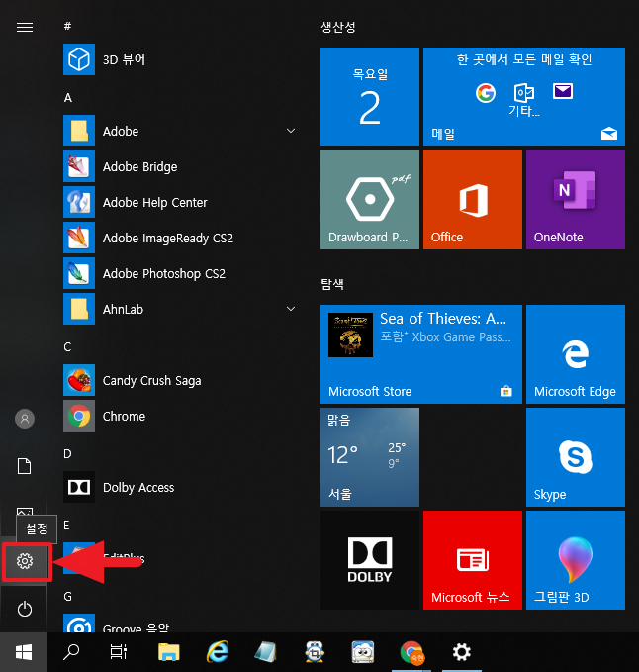Expand the Adobe folder chevron
This screenshot has height=672, width=639.
[x=291, y=131]
